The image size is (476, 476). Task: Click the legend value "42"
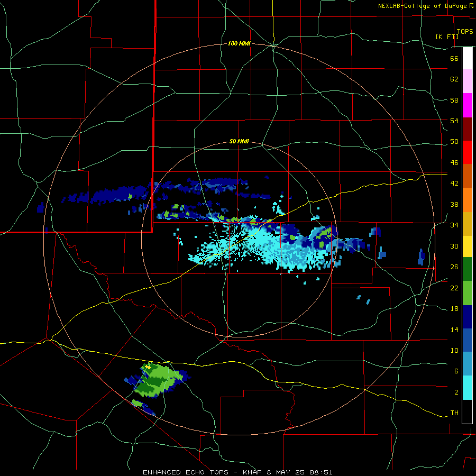[454, 184]
